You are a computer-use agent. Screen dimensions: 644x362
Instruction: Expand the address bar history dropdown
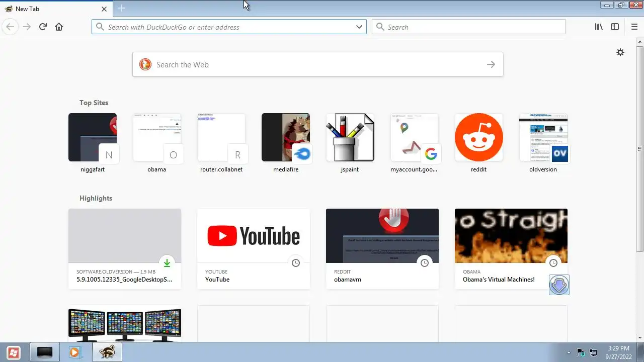coord(359,27)
